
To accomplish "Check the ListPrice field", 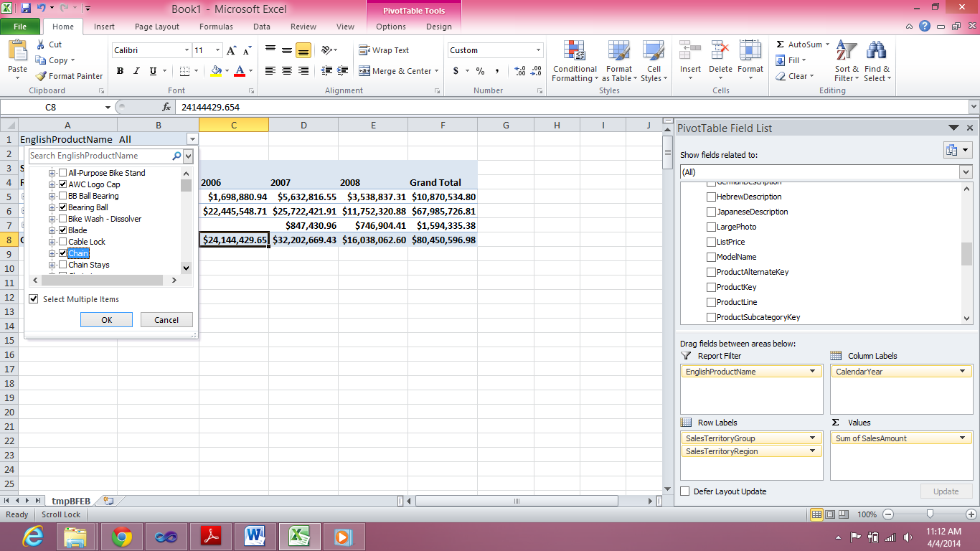I will pos(711,242).
